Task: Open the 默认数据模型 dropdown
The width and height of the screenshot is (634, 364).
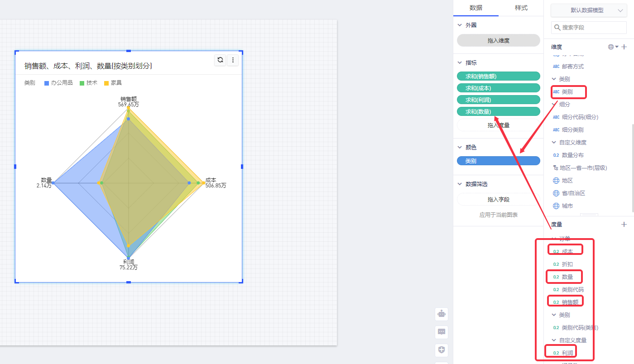Action: (589, 10)
